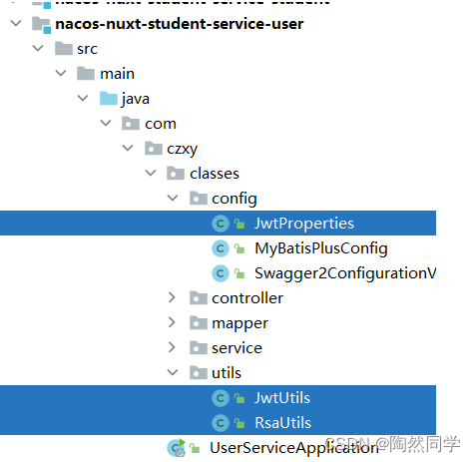Collapse the config package
The image size is (476, 462).
click(173, 199)
